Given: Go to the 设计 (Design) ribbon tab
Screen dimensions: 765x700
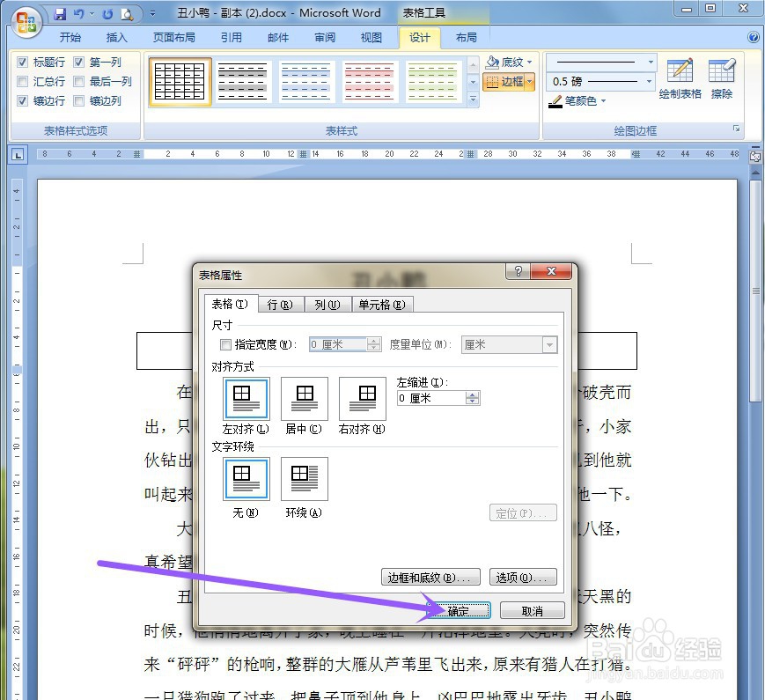Looking at the screenshot, I should [x=419, y=37].
